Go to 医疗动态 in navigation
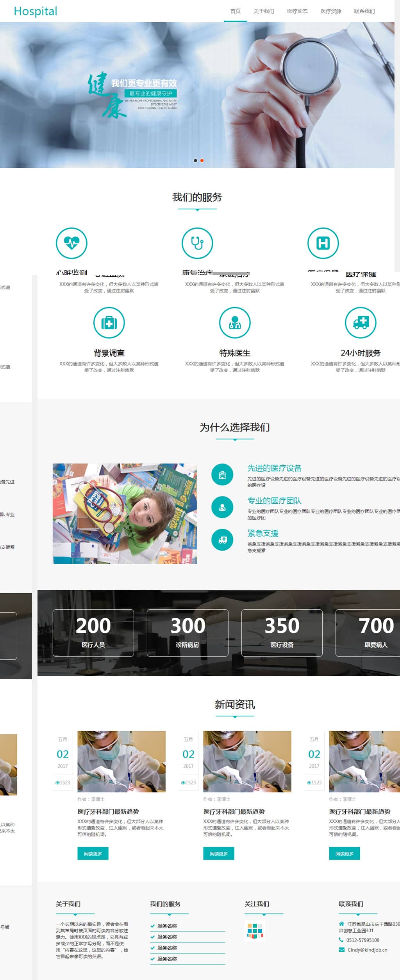The image size is (400, 980). point(297,11)
